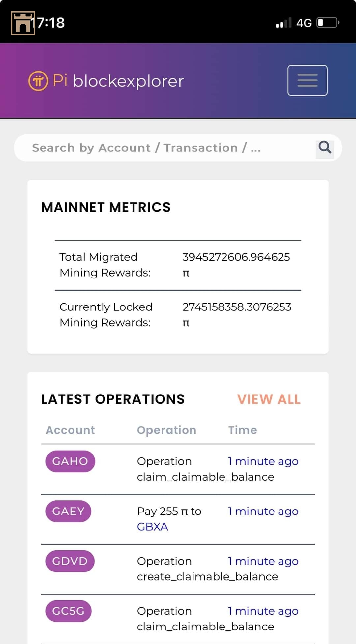Tap the castle app icon in status bar
This screenshot has height=644, width=356.
tap(23, 23)
